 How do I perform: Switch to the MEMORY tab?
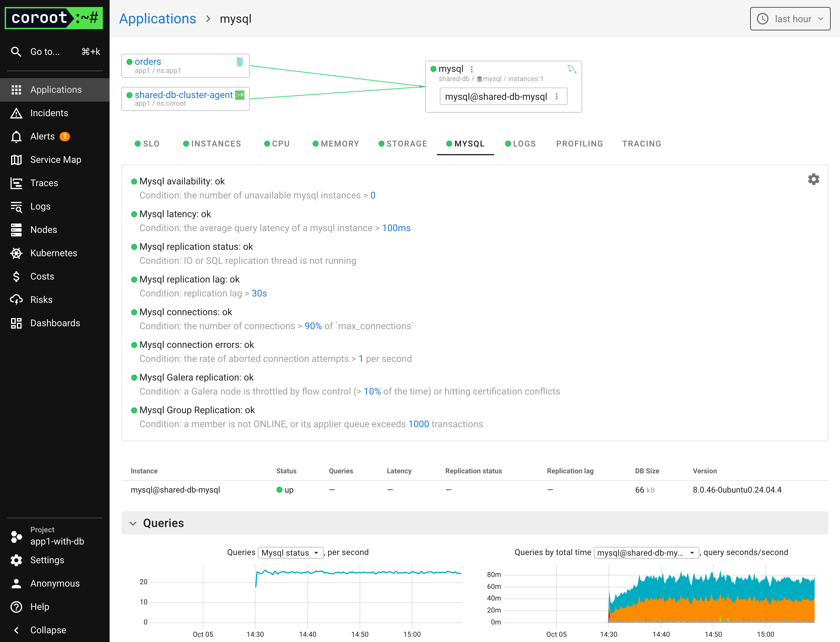[x=336, y=144]
